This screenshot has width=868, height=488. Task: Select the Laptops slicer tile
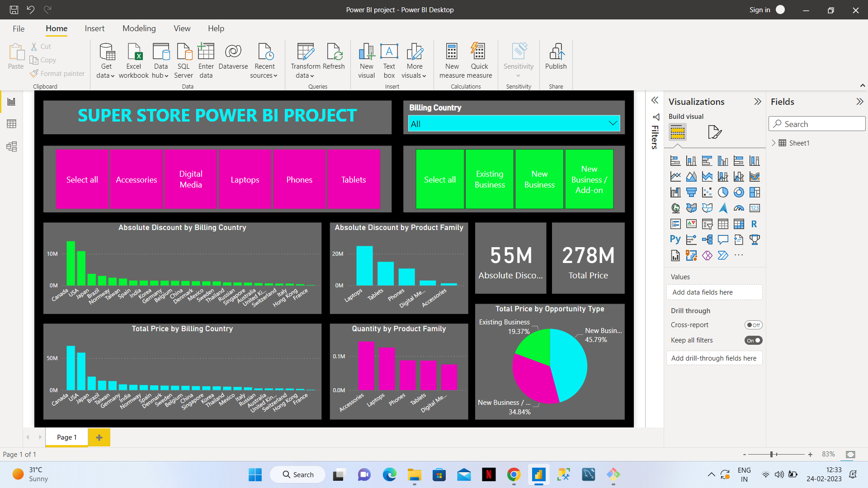245,179
